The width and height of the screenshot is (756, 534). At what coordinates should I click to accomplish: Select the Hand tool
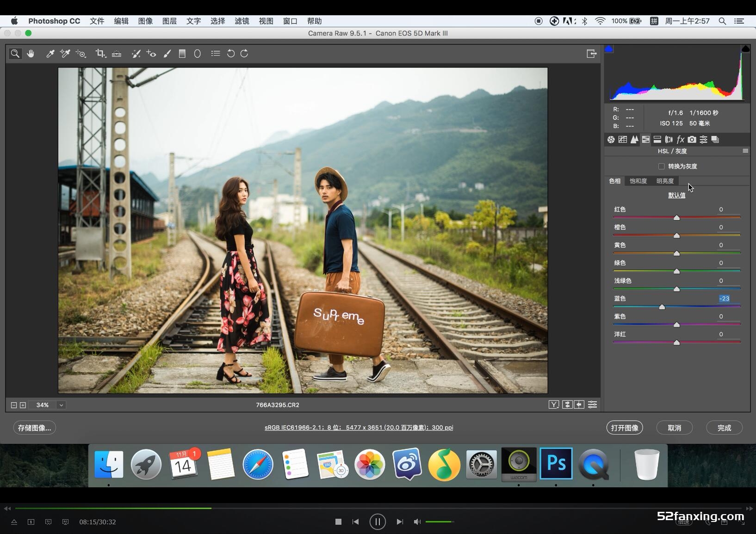pyautogui.click(x=31, y=54)
